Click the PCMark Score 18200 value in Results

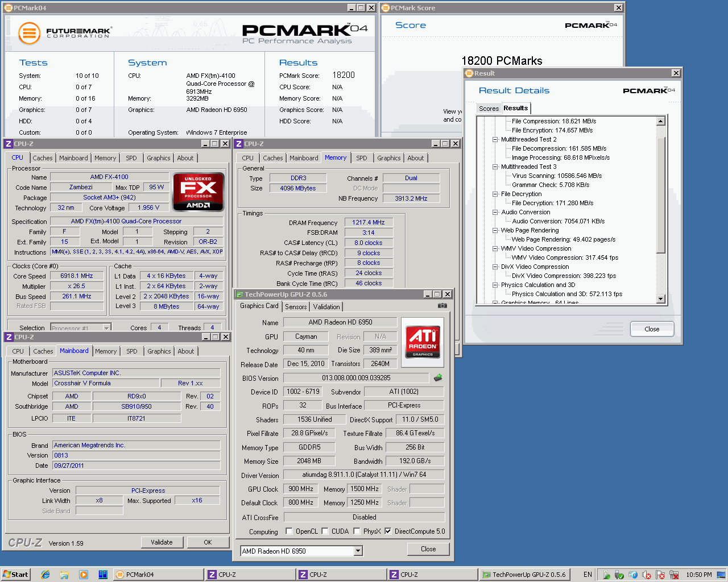coord(344,75)
